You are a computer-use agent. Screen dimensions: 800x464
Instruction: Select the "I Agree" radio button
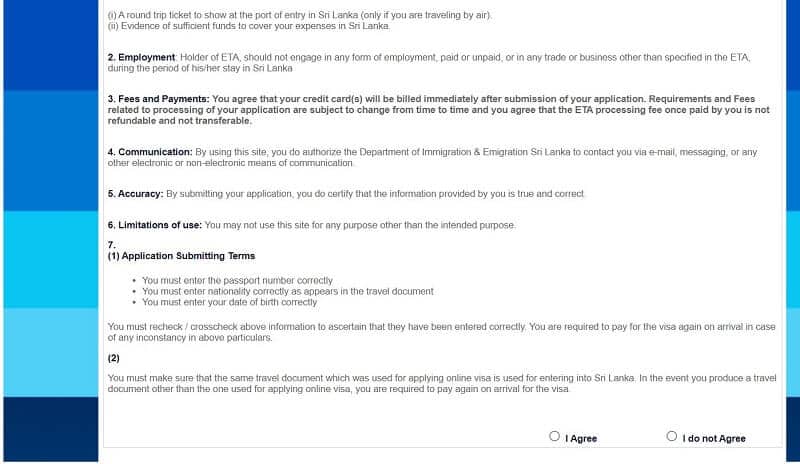(x=555, y=436)
